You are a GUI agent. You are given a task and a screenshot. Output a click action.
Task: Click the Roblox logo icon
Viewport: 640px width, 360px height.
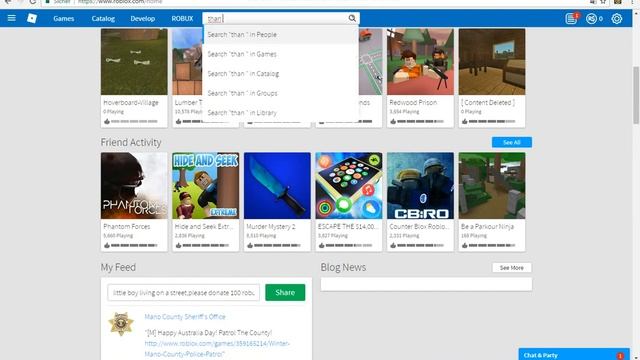pos(32,18)
